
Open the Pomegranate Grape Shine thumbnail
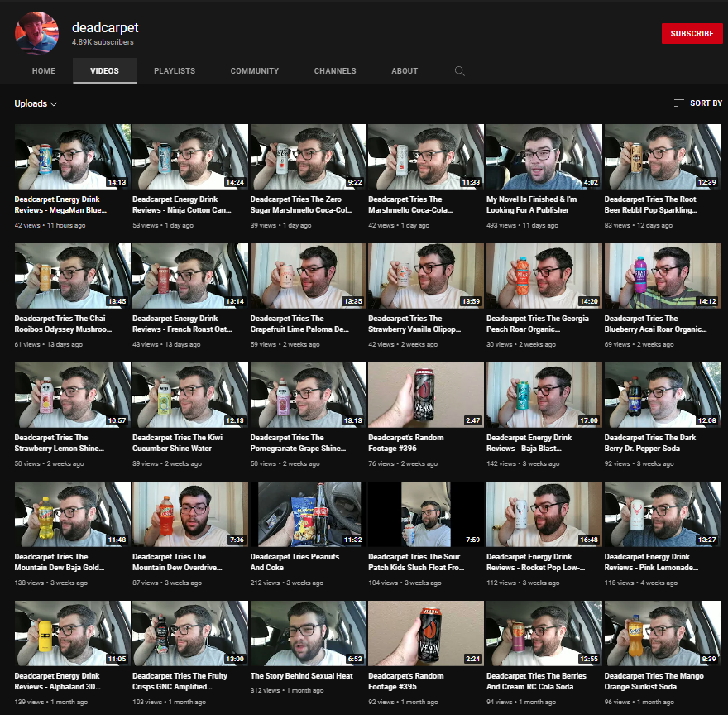(x=309, y=395)
